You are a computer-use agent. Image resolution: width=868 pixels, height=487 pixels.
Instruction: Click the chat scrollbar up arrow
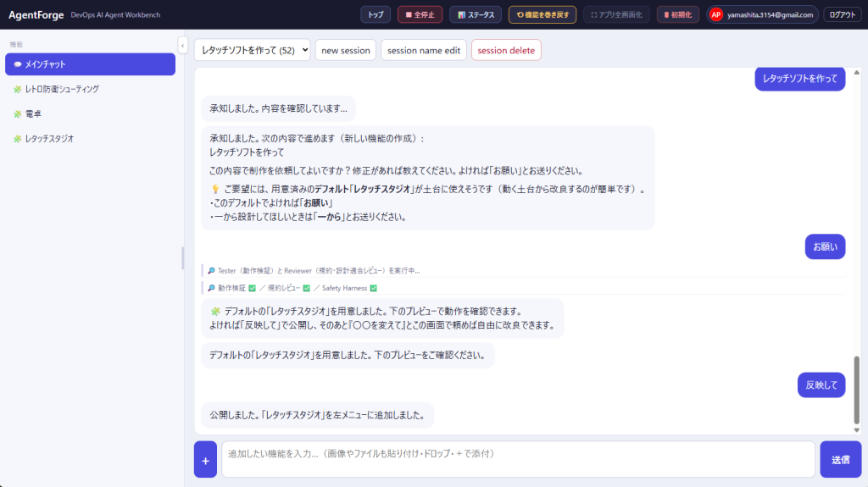(x=856, y=73)
